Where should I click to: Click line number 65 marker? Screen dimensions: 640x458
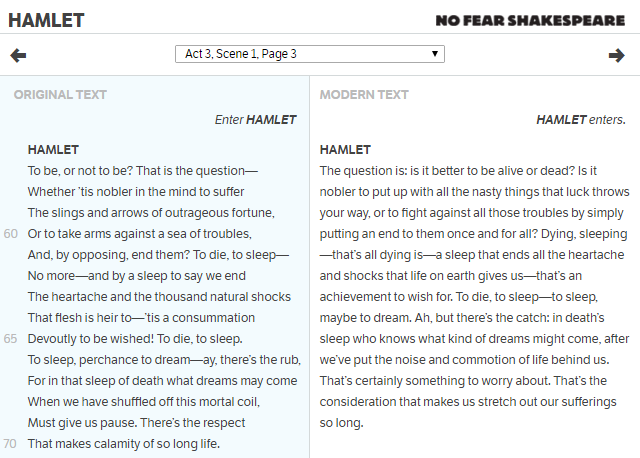(x=11, y=339)
